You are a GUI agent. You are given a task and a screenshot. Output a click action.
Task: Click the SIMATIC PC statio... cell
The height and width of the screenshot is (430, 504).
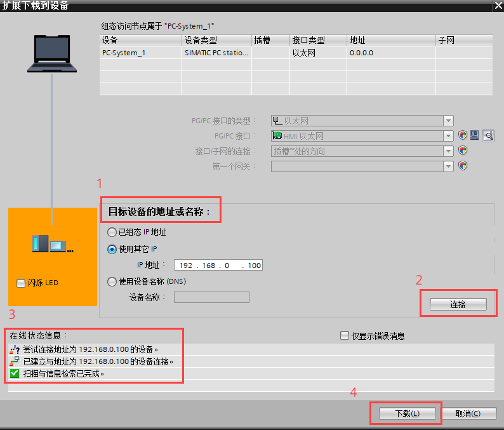tap(216, 53)
